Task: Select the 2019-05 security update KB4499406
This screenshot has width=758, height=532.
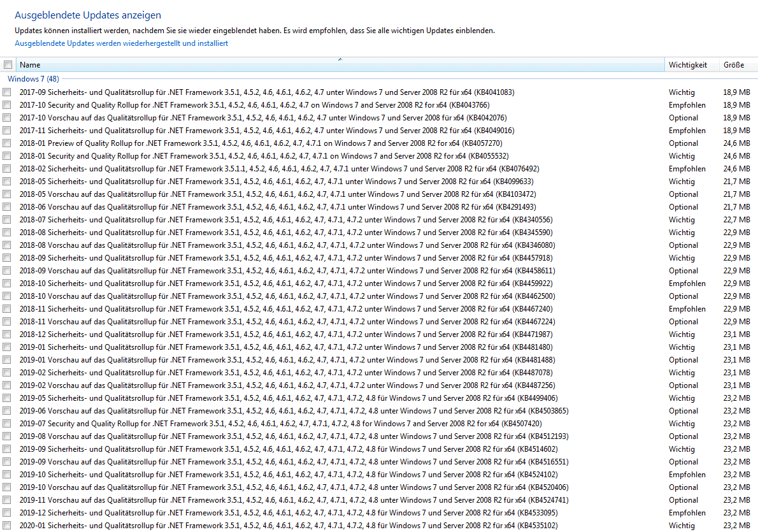Action: 289,398
